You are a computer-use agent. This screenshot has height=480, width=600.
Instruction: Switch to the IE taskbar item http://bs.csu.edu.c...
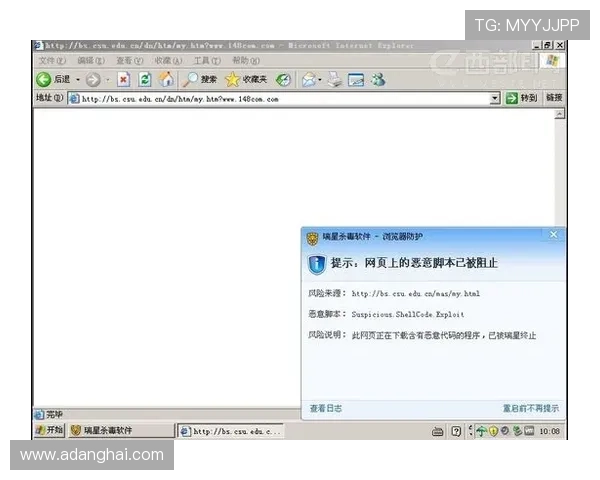tap(231, 431)
